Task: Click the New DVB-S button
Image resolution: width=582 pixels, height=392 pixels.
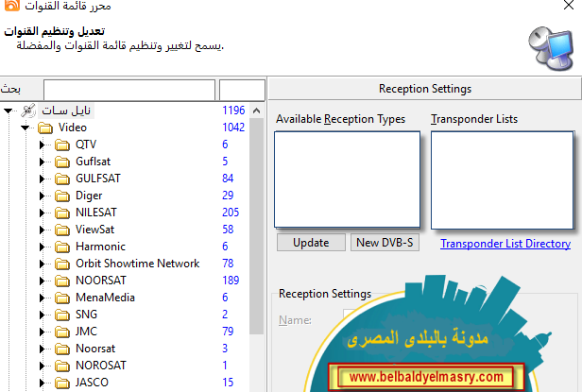Action: 385,243
